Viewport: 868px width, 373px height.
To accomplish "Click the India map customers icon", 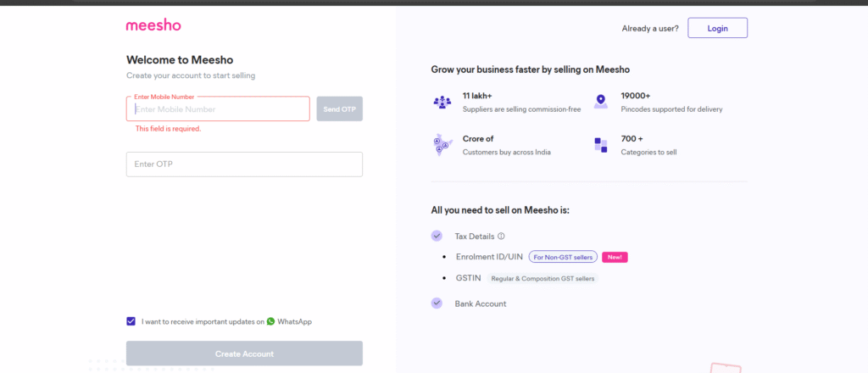I will (441, 145).
